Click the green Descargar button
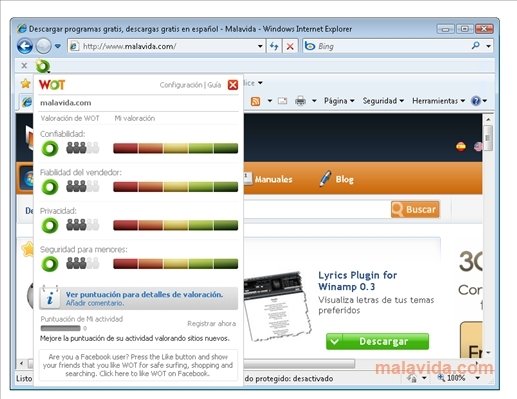The width and height of the screenshot is (517, 399). pos(377,341)
